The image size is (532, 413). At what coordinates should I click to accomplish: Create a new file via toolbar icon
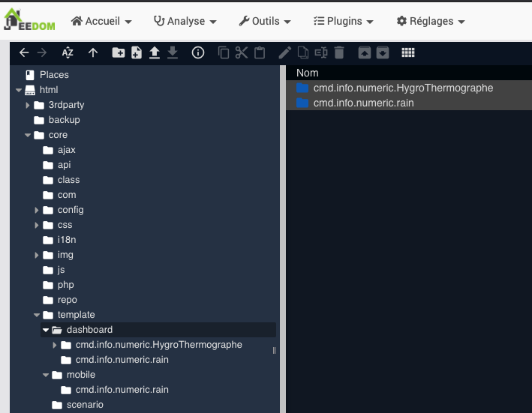click(137, 52)
